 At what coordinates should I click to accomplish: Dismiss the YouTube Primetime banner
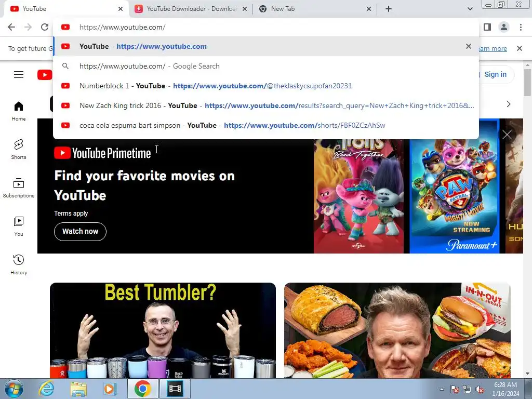(x=507, y=135)
